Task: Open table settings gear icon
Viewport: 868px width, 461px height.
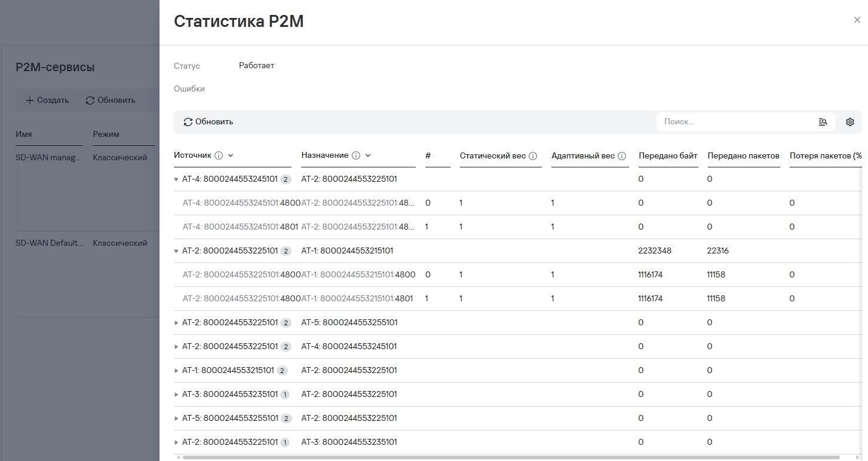Action: point(850,122)
